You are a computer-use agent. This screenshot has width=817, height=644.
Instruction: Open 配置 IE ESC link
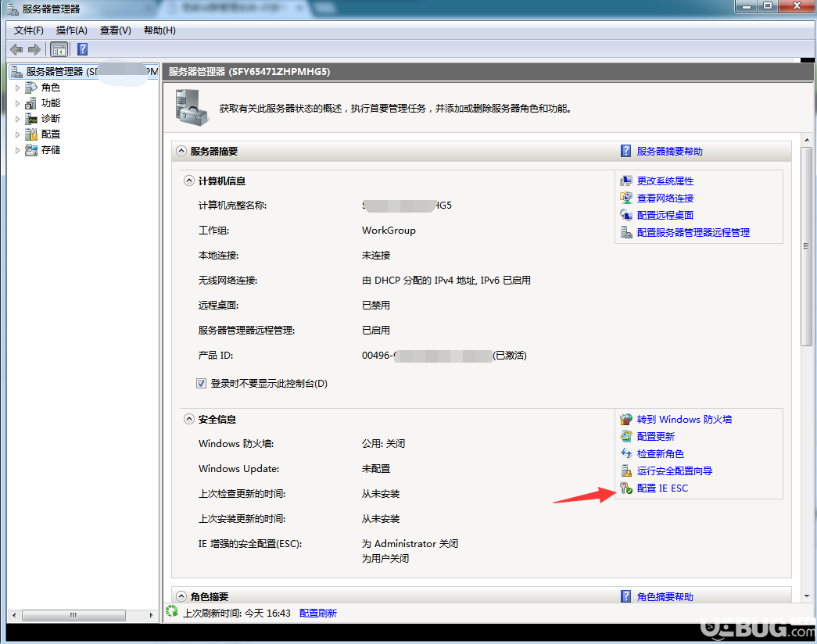coord(662,488)
